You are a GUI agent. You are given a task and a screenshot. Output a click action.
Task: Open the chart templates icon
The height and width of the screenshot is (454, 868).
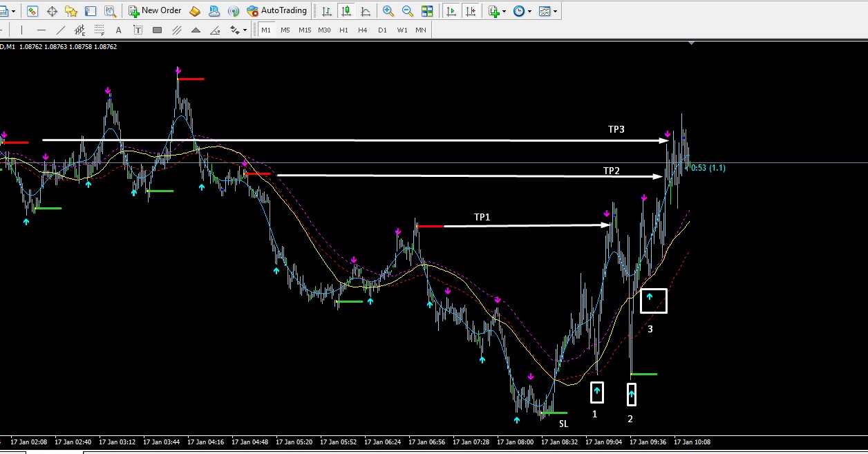coord(545,11)
